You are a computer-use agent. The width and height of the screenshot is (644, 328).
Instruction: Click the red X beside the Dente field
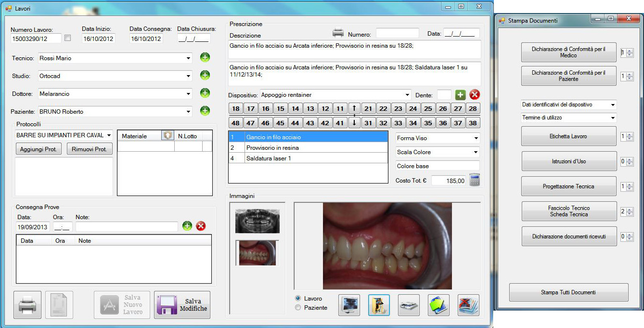(475, 95)
